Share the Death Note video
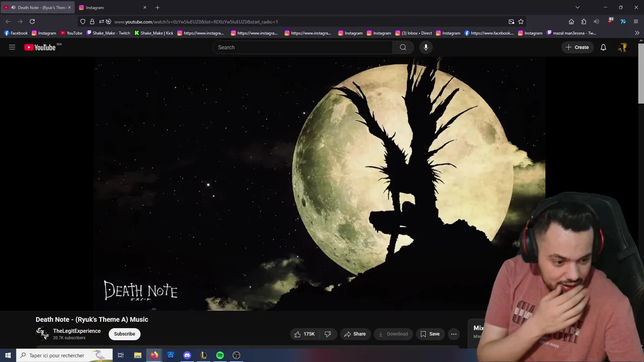The image size is (644, 362). coord(355,334)
